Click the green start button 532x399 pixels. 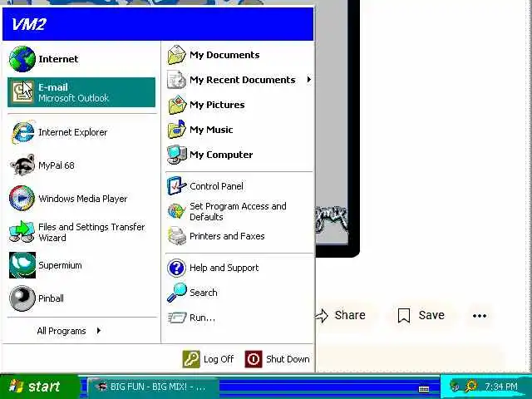pos(39,387)
